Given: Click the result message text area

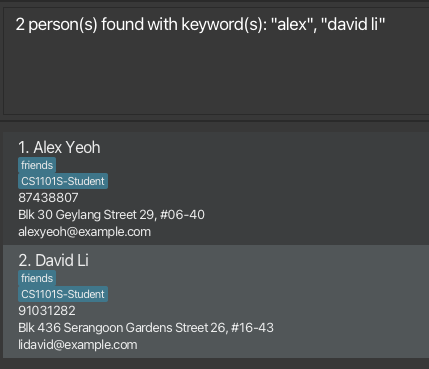Looking at the screenshot, I should (216, 61).
